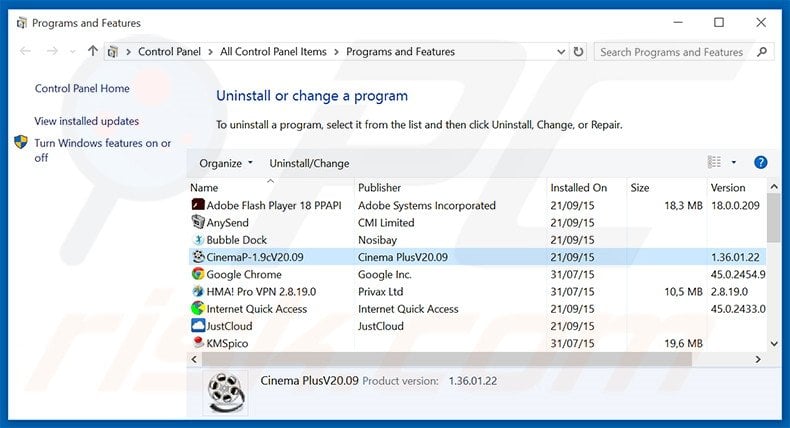Screen dimensions: 790x428
Task: Click the vertical scrollbar down arrow
Action: 774,343
